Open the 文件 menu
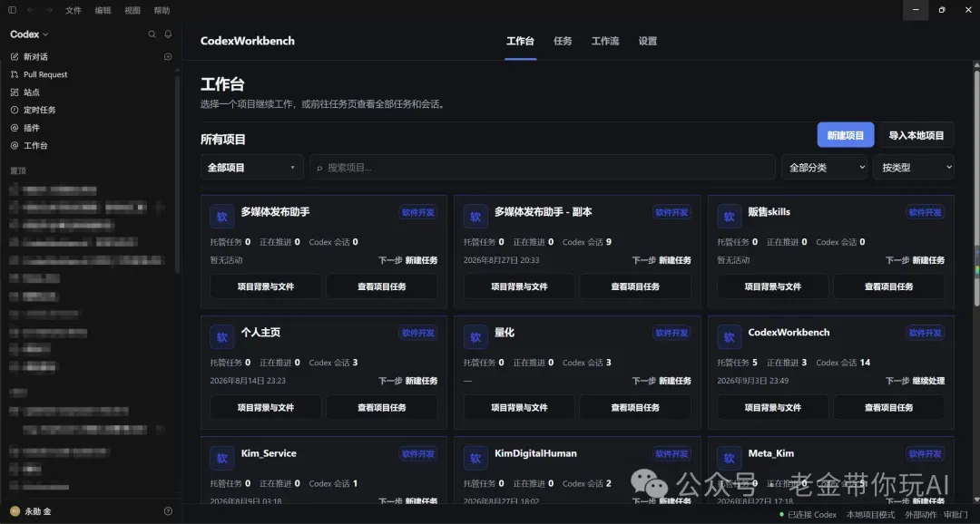This screenshot has height=524, width=980. (73, 10)
